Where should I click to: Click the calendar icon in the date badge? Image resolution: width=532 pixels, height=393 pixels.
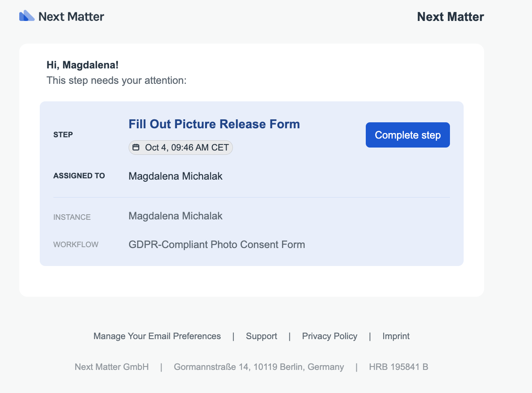pos(136,148)
